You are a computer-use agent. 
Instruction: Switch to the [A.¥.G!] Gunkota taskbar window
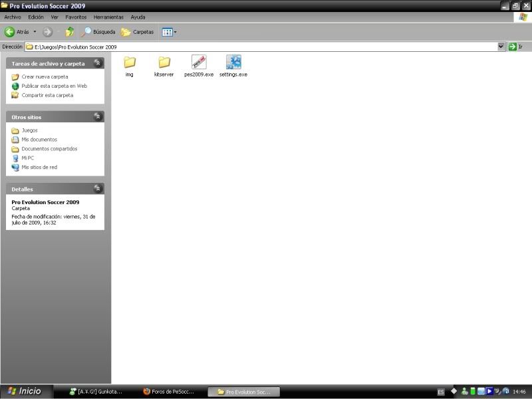[96, 392]
